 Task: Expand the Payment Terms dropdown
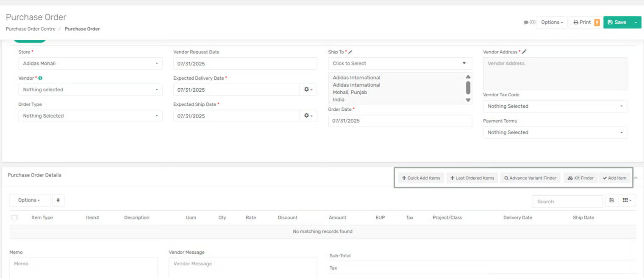555,132
